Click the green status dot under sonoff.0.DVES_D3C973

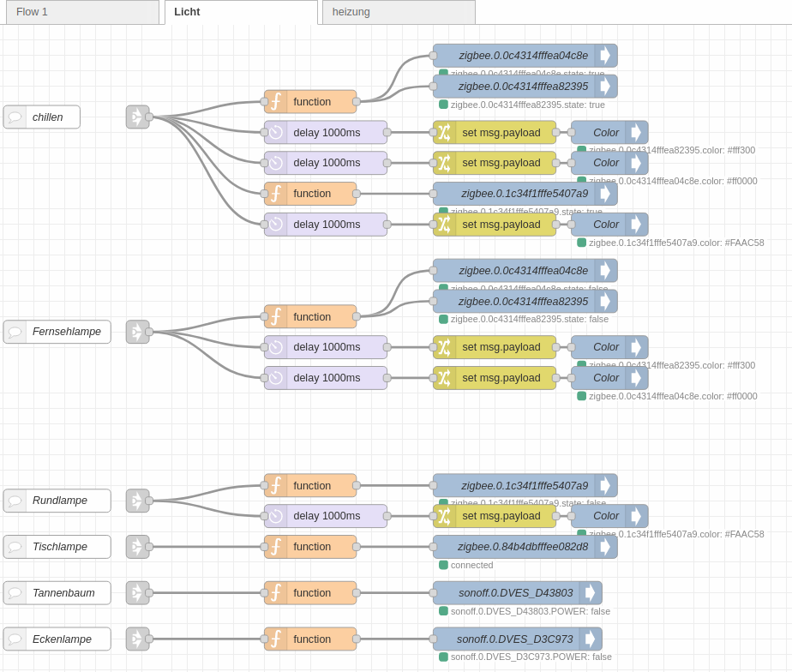tap(443, 657)
